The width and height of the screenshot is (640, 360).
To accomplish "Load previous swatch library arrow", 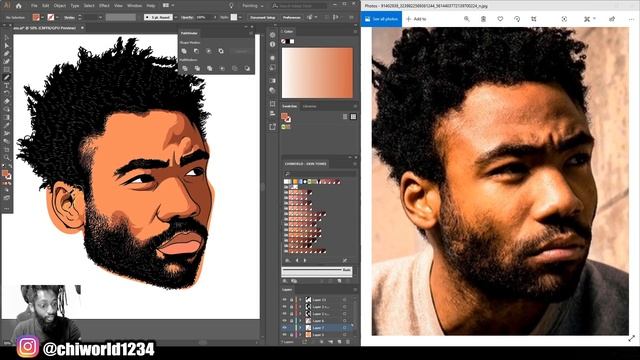I will 297,260.
